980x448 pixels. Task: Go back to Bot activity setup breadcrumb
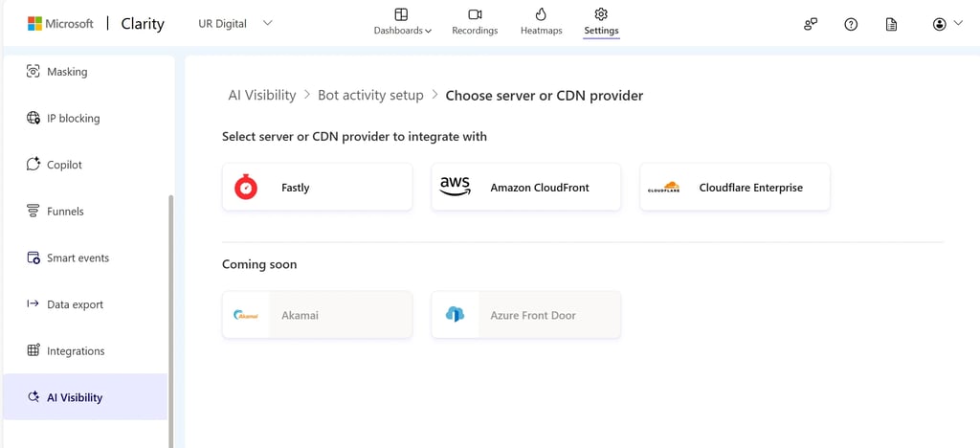click(x=370, y=96)
